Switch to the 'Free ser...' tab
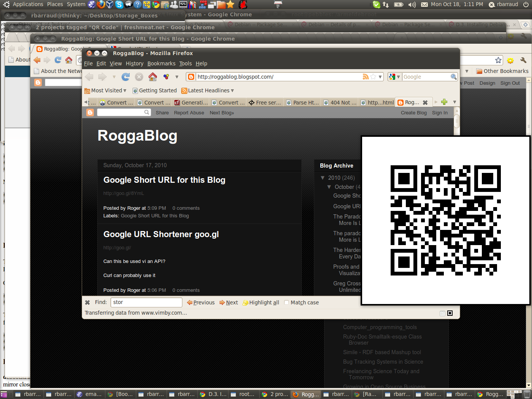This screenshot has height=399, width=532. (265, 102)
